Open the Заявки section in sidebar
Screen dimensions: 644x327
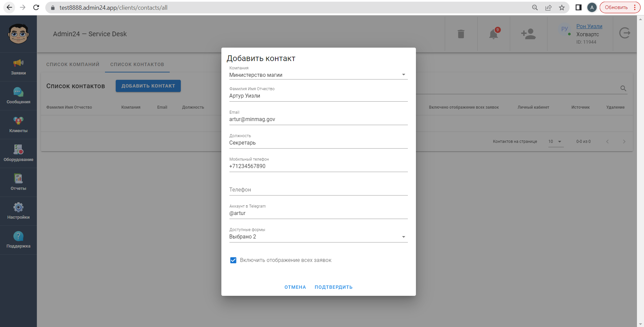pyautogui.click(x=18, y=67)
